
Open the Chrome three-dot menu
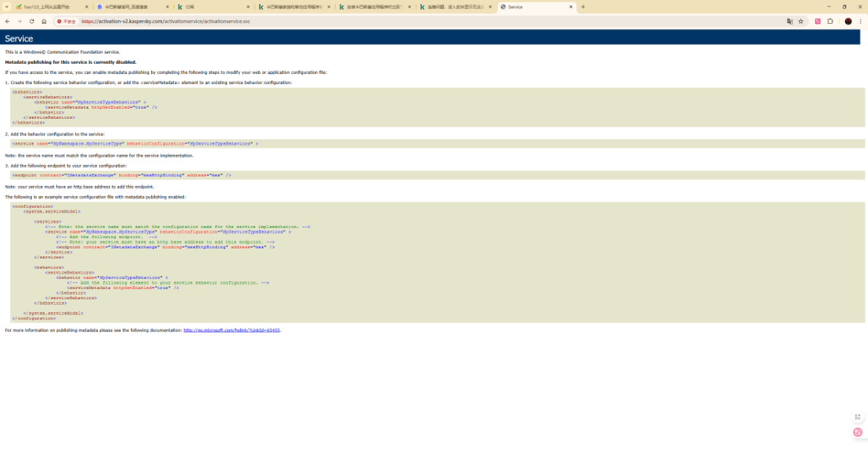pyautogui.click(x=861, y=22)
